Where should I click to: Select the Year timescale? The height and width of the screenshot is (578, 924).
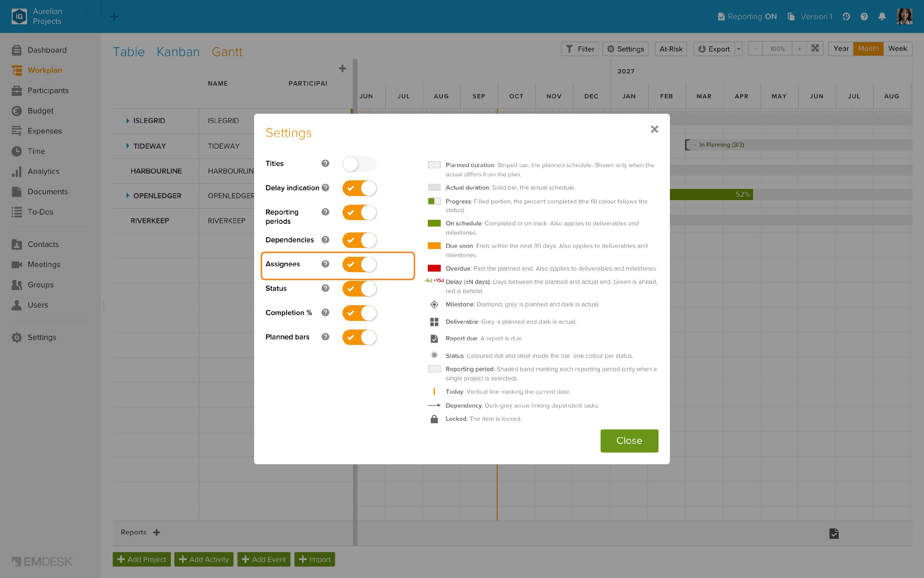tap(841, 48)
